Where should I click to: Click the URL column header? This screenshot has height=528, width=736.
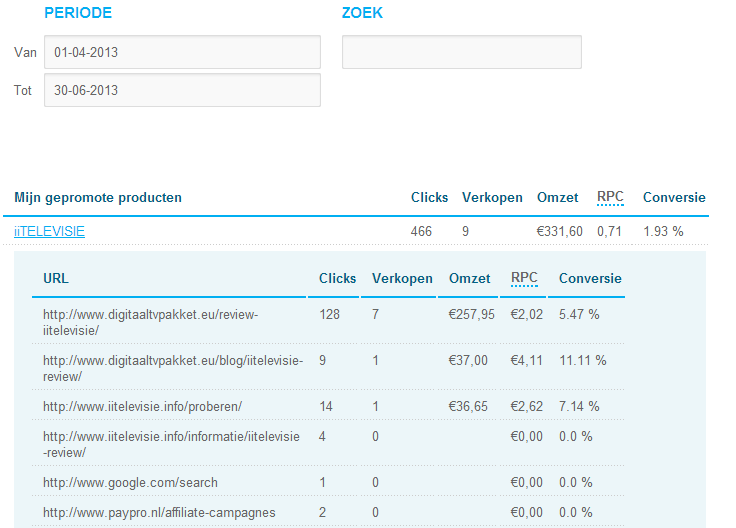coord(56,278)
